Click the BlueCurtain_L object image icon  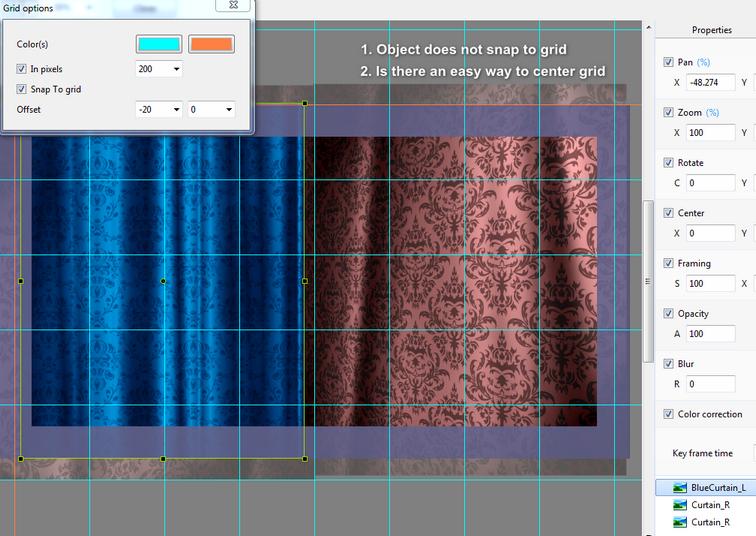pyautogui.click(x=680, y=487)
